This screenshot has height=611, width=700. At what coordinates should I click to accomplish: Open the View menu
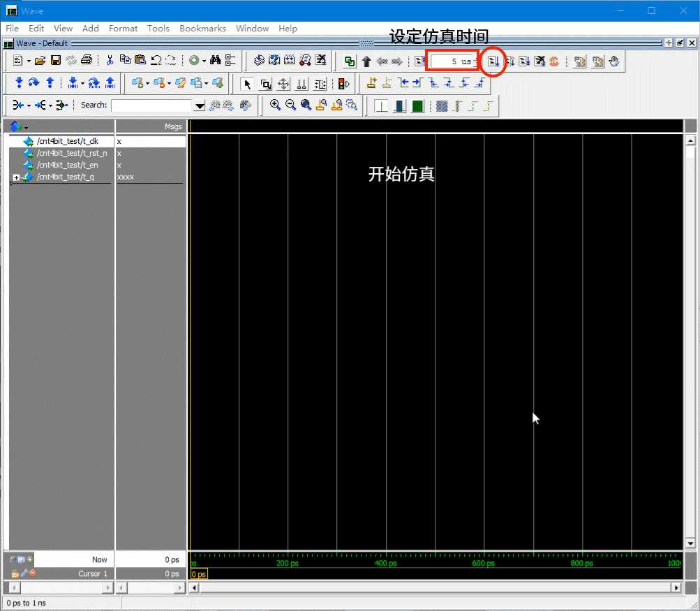click(x=63, y=28)
